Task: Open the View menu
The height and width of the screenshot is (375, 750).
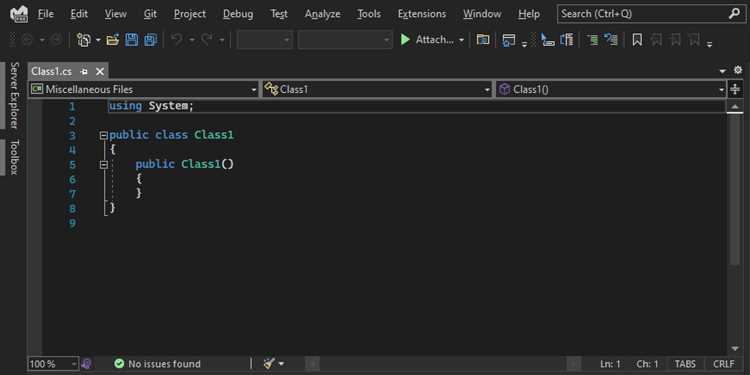Action: (115, 14)
